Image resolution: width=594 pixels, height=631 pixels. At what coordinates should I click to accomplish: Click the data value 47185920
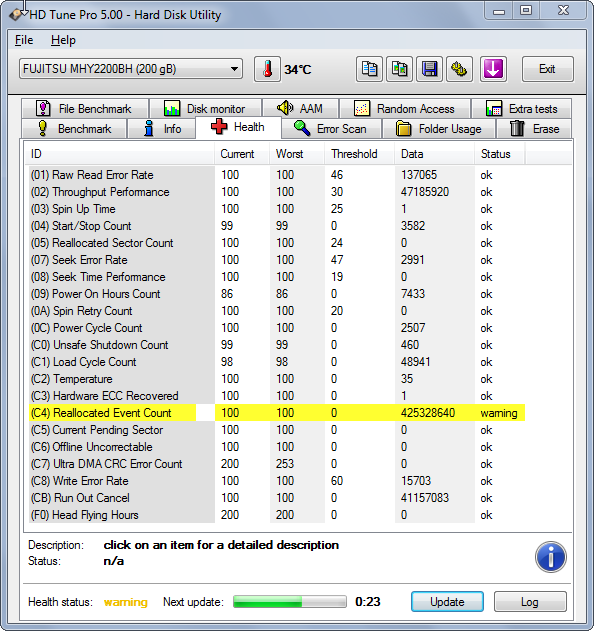point(425,192)
